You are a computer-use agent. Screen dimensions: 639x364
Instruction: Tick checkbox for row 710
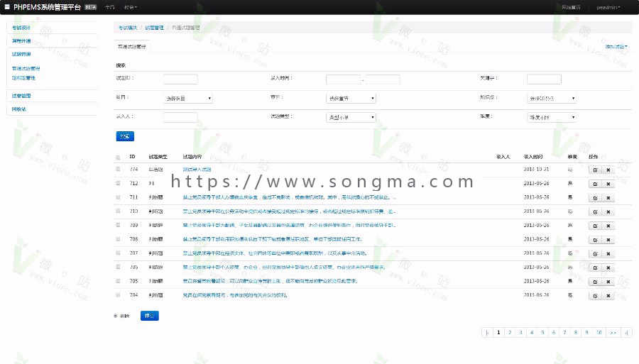[x=118, y=211]
